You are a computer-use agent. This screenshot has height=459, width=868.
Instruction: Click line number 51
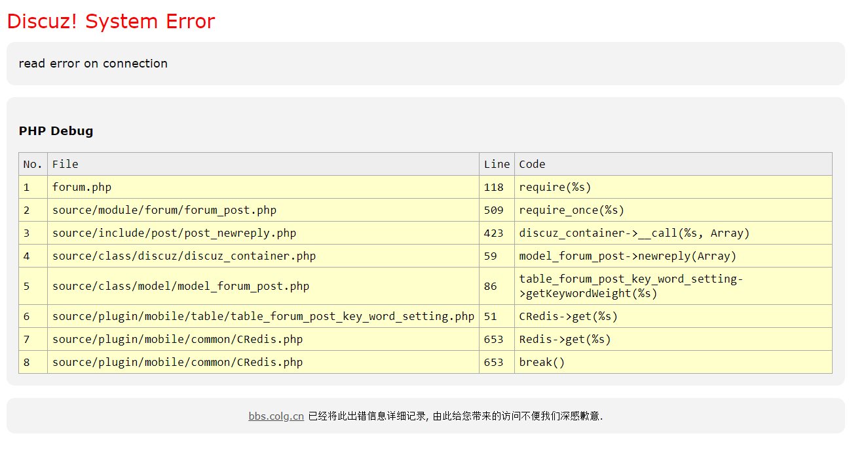(x=497, y=316)
